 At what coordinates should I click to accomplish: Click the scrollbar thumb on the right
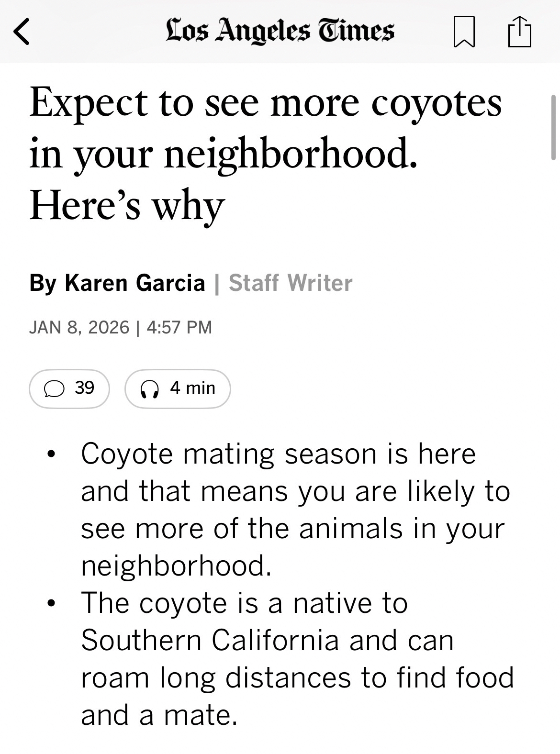[x=553, y=127]
